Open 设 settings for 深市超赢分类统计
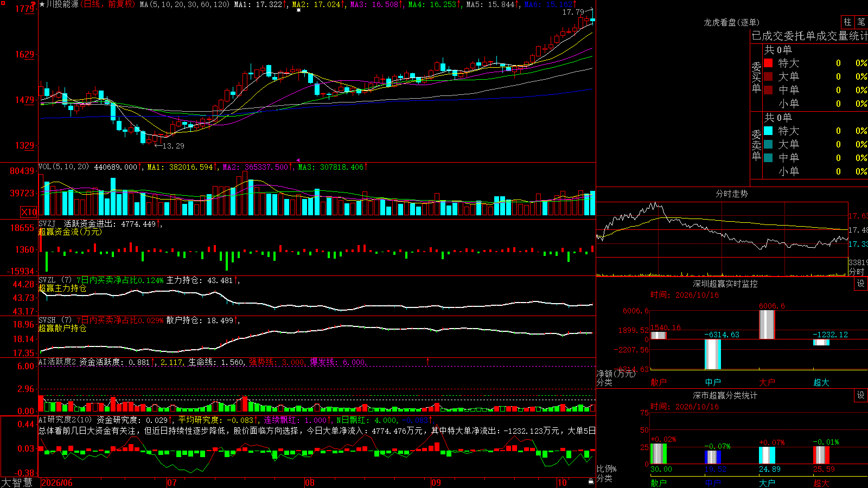The height and width of the screenshot is (488, 868). 861,395
